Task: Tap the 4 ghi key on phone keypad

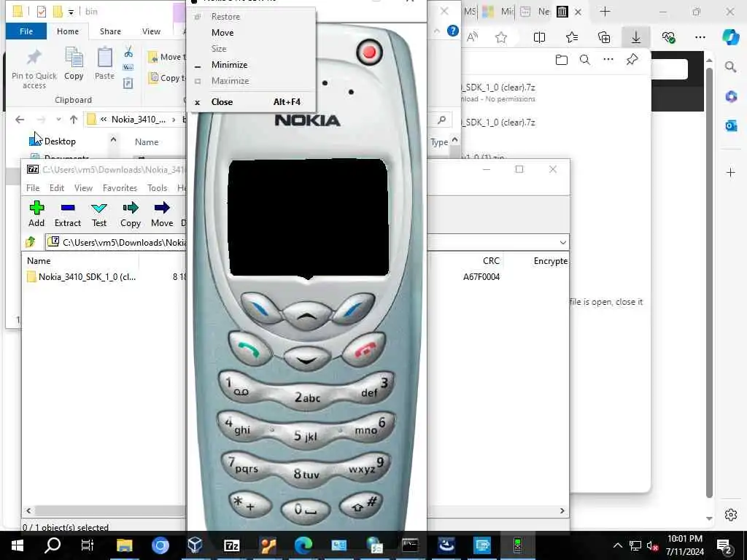Action: 239,426
